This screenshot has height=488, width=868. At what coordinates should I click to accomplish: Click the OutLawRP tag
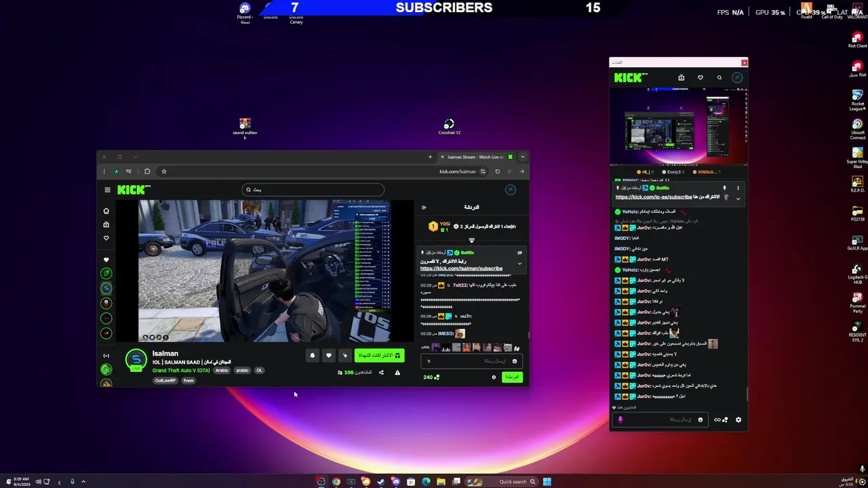165,380
